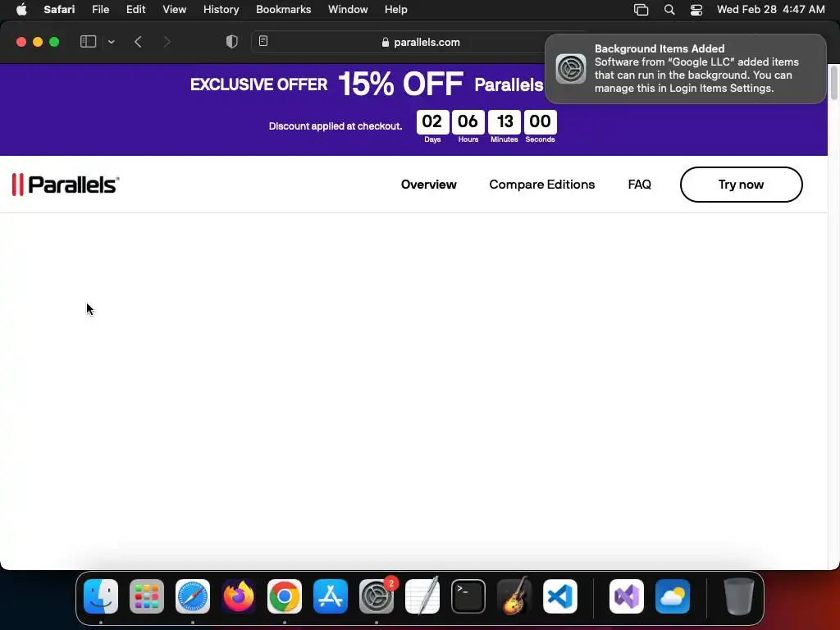
Task: Open the Background Items Added notification
Action: pyautogui.click(x=685, y=69)
